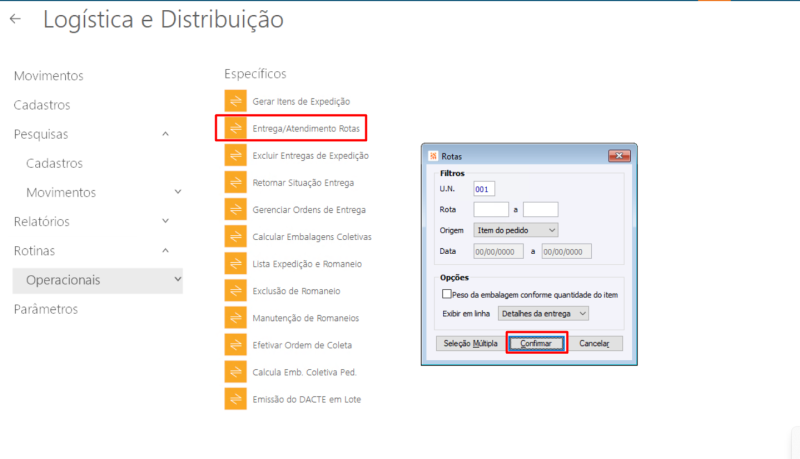Open the Origem dropdown
Screen dimensions: 800x459
(515, 230)
